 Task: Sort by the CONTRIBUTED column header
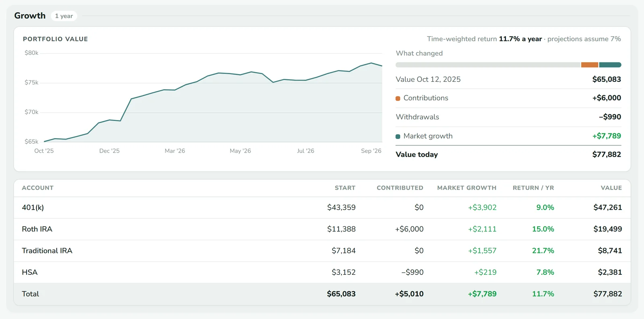coord(400,188)
